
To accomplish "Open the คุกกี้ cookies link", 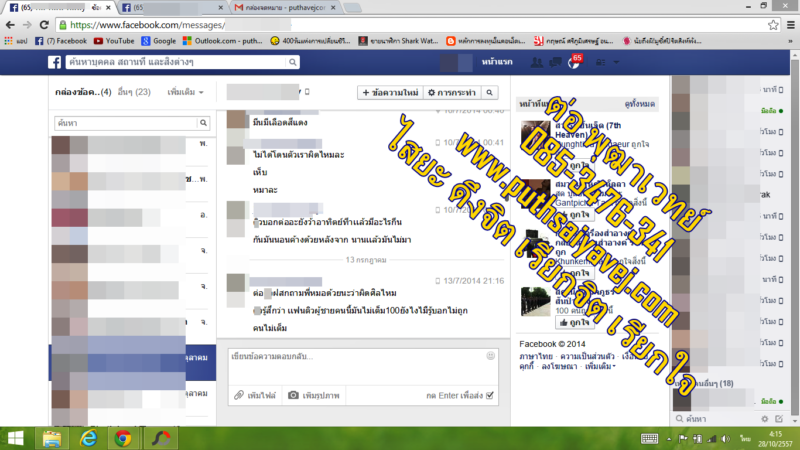I will click(x=527, y=366).
